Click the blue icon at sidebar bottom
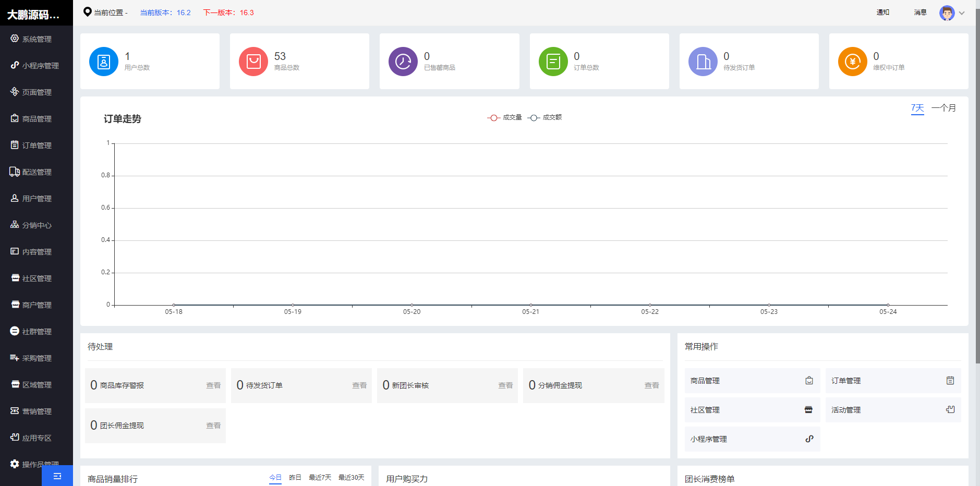 click(x=57, y=475)
